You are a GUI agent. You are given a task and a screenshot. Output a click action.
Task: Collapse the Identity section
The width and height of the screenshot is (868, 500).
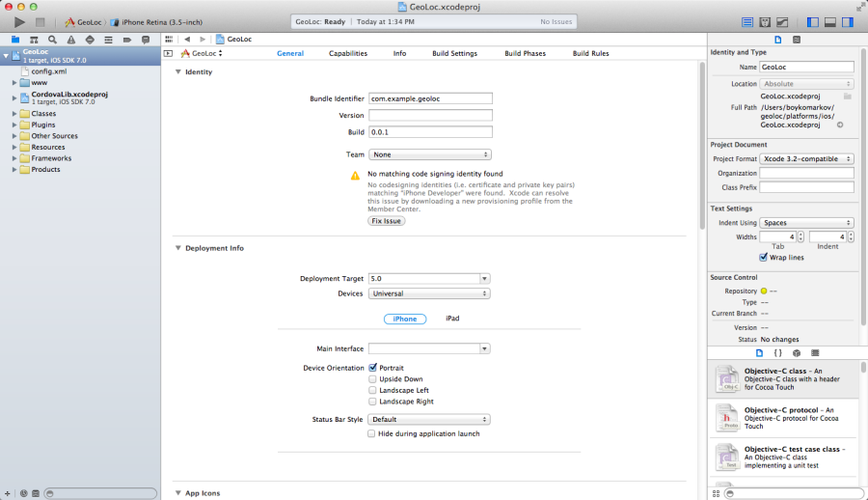point(178,72)
